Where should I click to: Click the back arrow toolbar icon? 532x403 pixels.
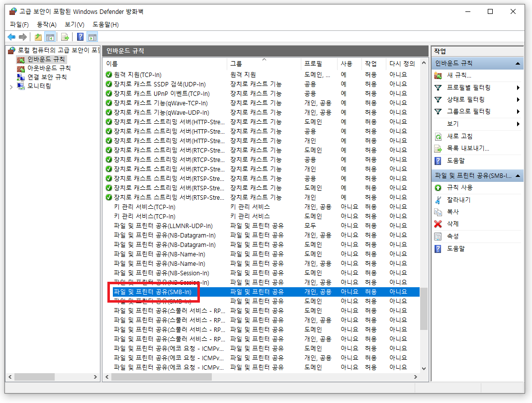pos(11,37)
